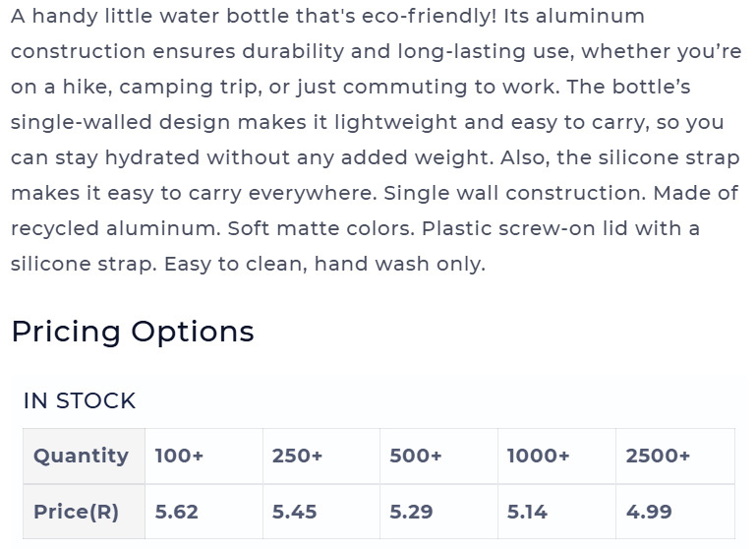Click the 4.99 price cell
756x549 pixels.
pos(675,512)
